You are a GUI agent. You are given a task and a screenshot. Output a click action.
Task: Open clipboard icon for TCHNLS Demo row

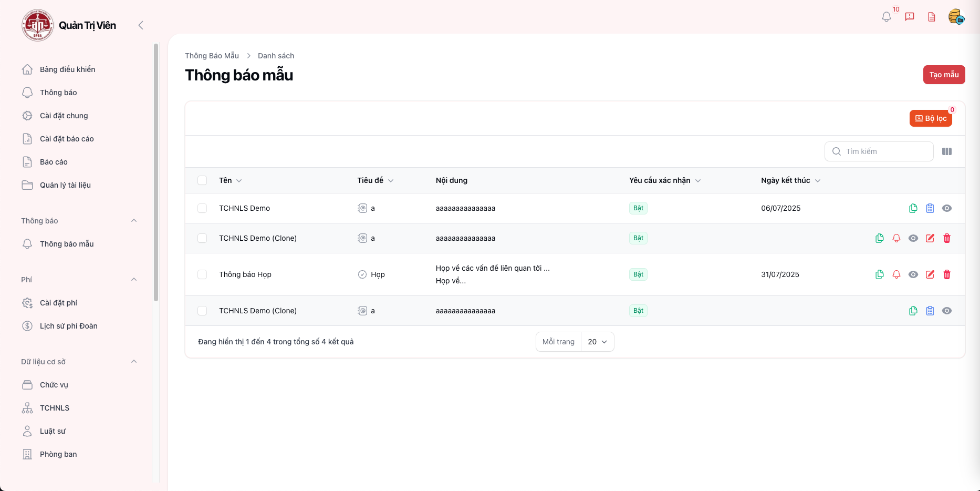point(930,208)
